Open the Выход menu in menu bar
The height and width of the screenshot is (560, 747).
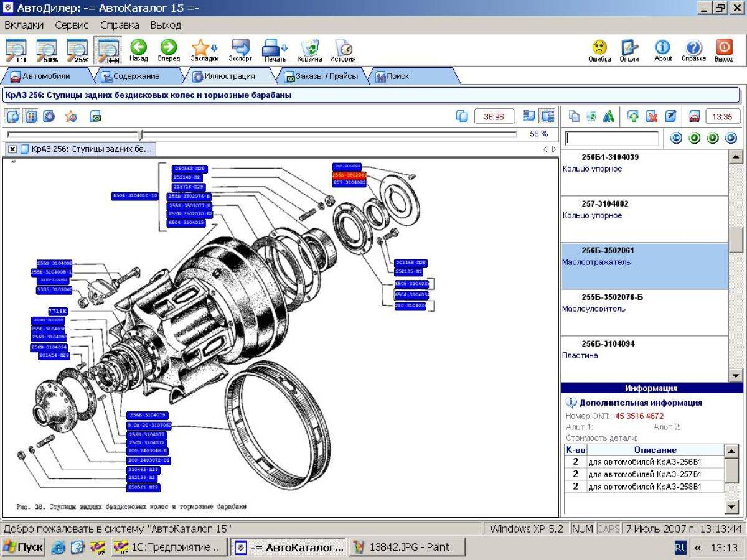pyautogui.click(x=166, y=26)
